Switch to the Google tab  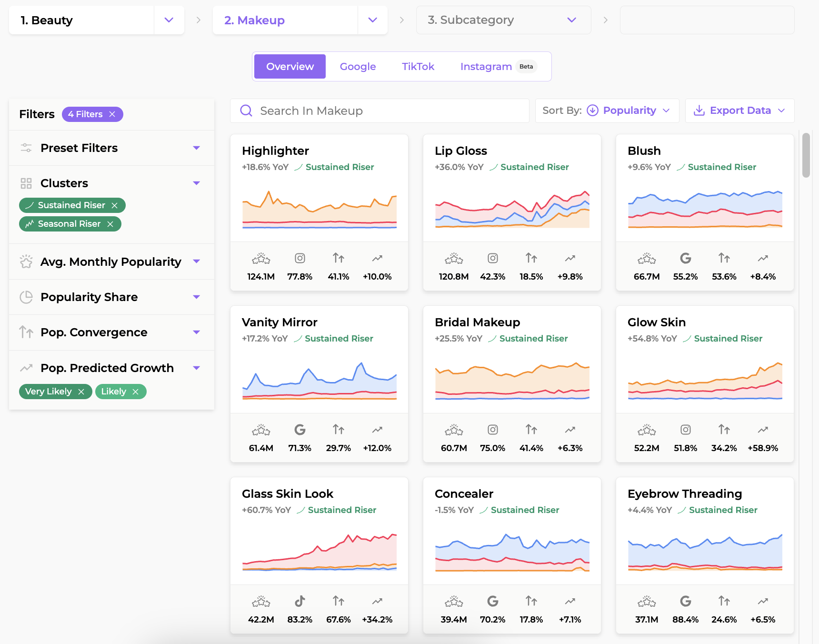358,66
